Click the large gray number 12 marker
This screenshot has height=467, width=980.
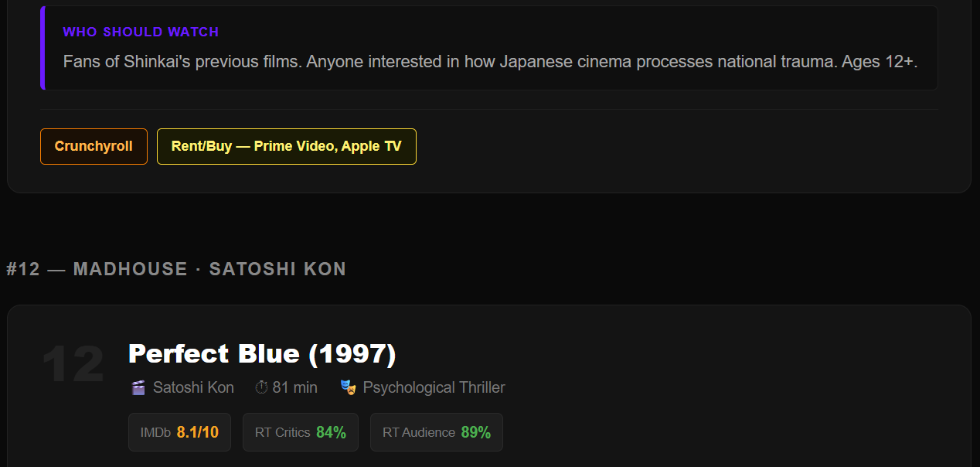coord(73,363)
